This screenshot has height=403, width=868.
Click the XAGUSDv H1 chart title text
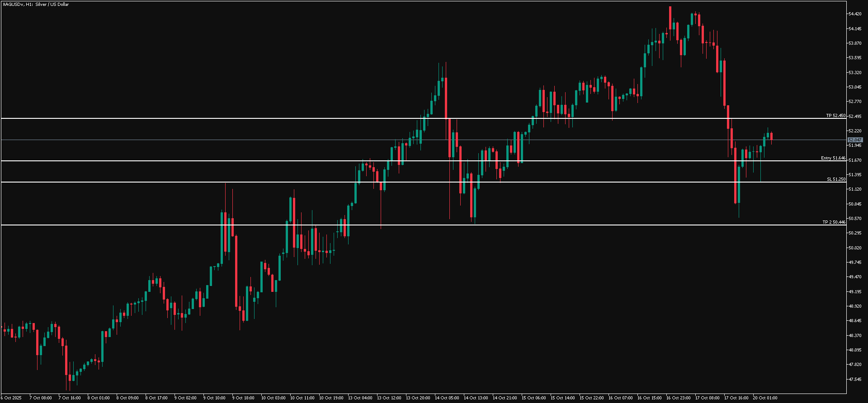(x=36, y=5)
